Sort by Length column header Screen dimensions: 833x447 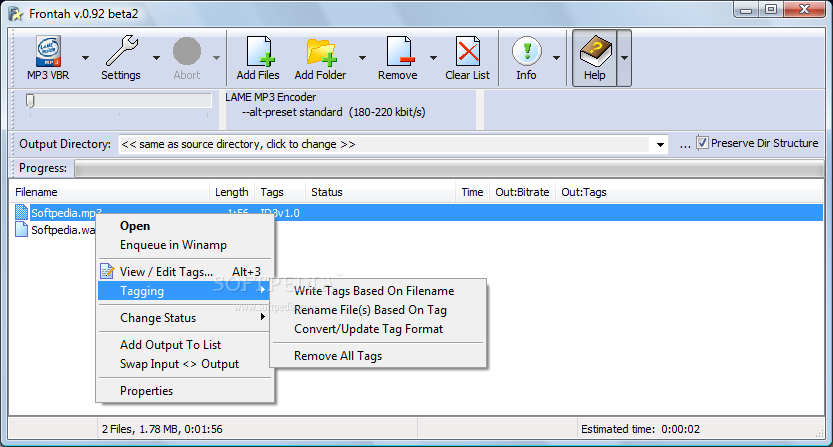(232, 192)
